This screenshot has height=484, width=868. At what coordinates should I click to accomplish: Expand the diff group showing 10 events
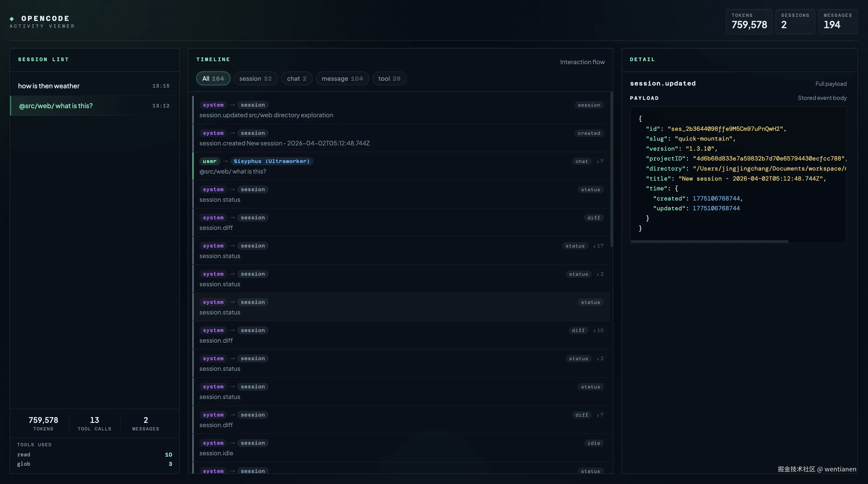(598, 331)
